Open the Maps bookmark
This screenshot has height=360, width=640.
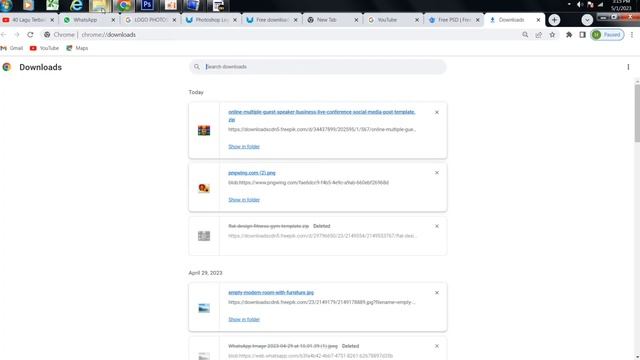[77, 48]
